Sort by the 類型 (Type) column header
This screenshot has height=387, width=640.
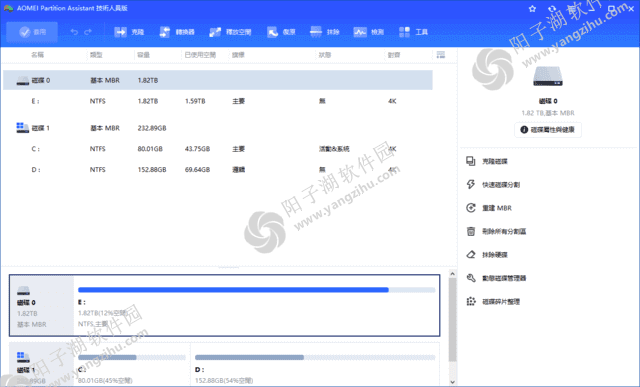point(96,55)
